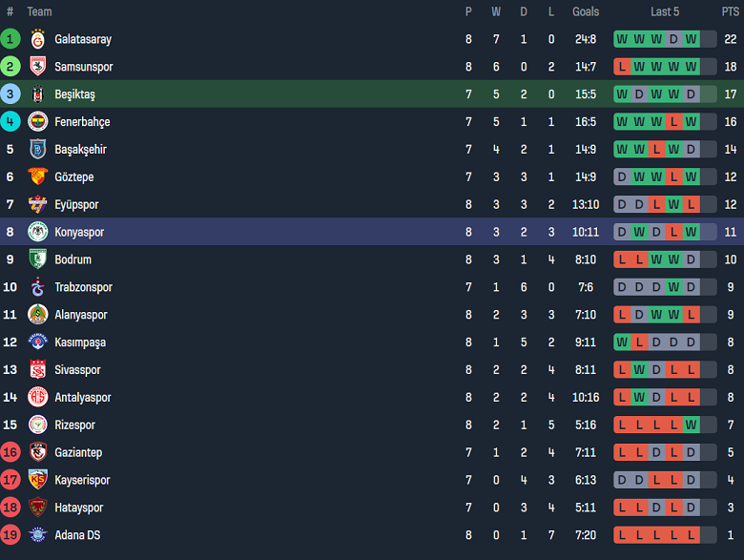
Task: Click the Samsunspor team logo
Action: pos(37,67)
